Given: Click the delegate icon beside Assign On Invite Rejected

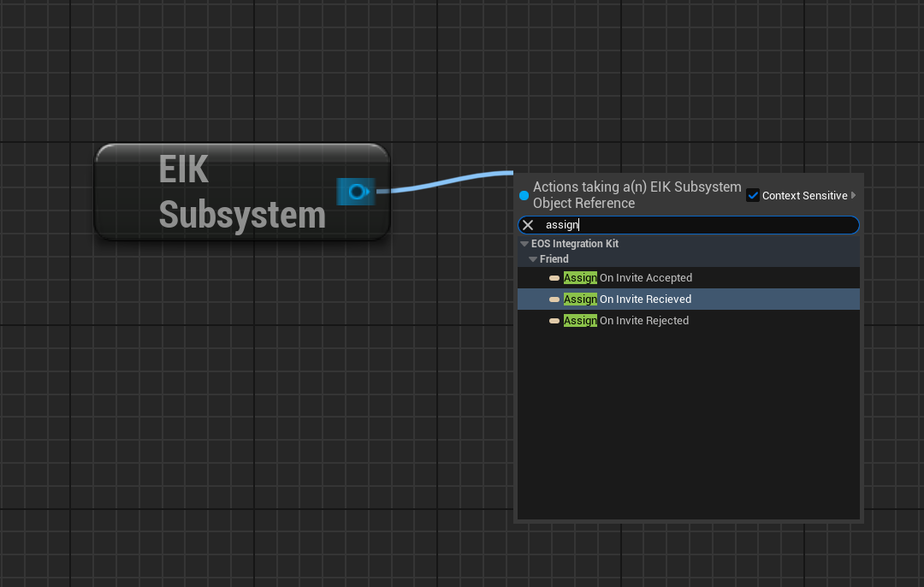Looking at the screenshot, I should tap(554, 321).
